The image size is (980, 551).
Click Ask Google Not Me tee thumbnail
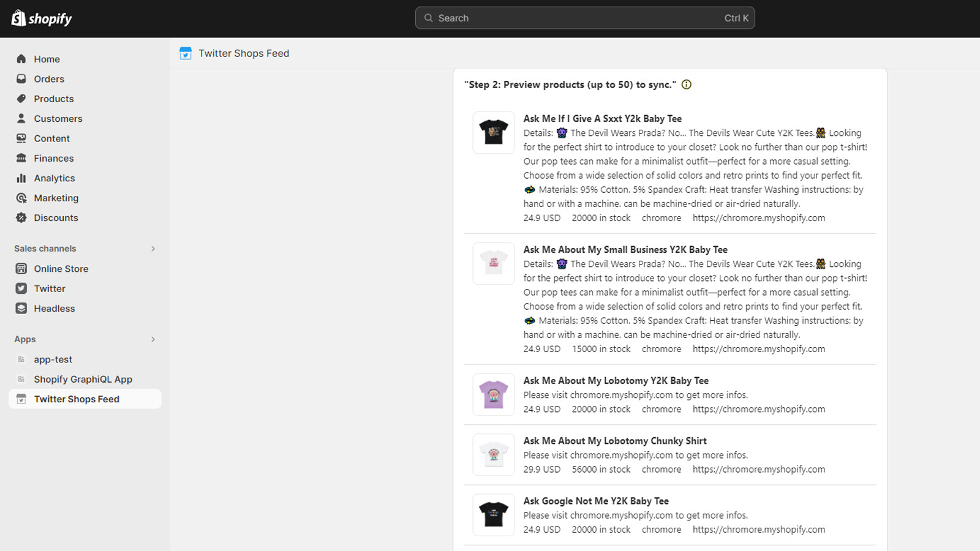click(x=494, y=514)
